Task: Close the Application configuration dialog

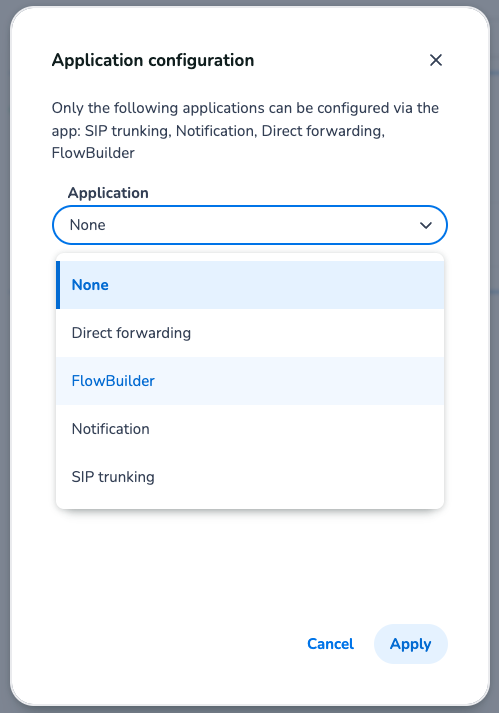Action: click(436, 60)
